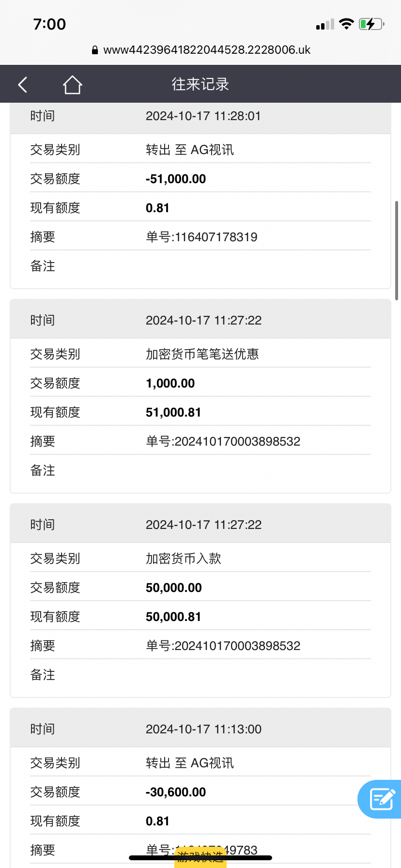Tap the website address in the URL bar
This screenshot has width=401, height=868.
pos(207,50)
